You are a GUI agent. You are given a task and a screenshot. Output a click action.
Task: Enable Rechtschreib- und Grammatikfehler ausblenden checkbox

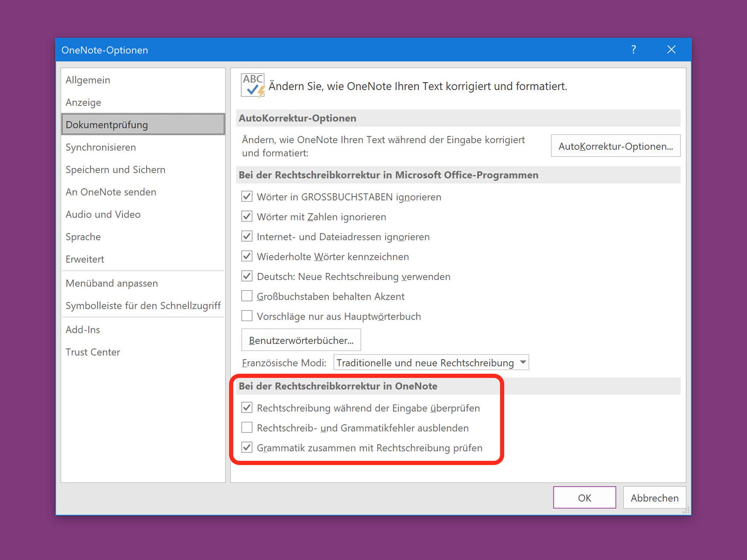pos(247,427)
